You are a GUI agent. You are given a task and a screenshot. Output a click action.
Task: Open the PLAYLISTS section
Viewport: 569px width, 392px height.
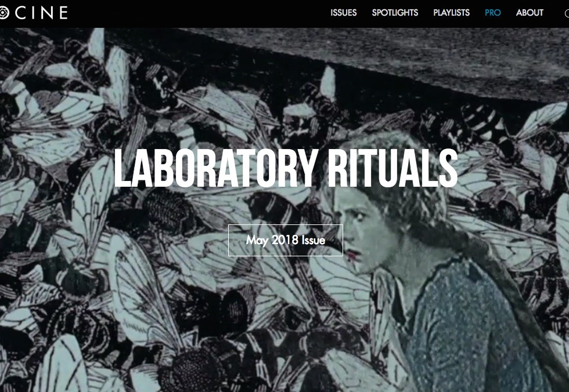click(x=451, y=13)
